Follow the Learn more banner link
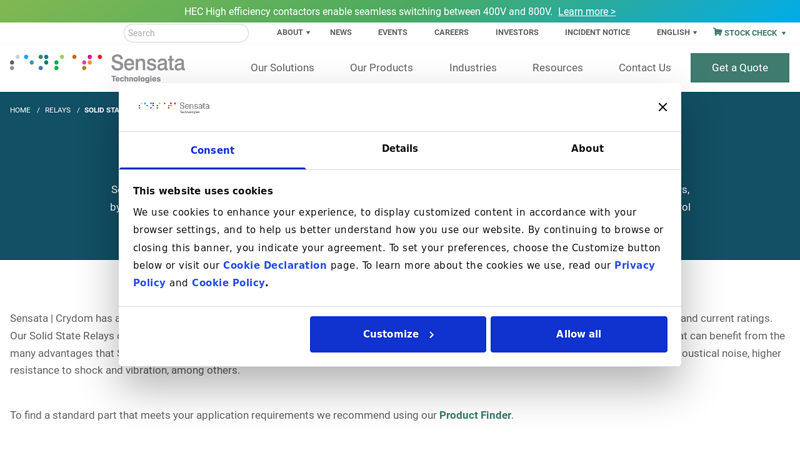This screenshot has height=450, width=800. pyautogui.click(x=586, y=12)
